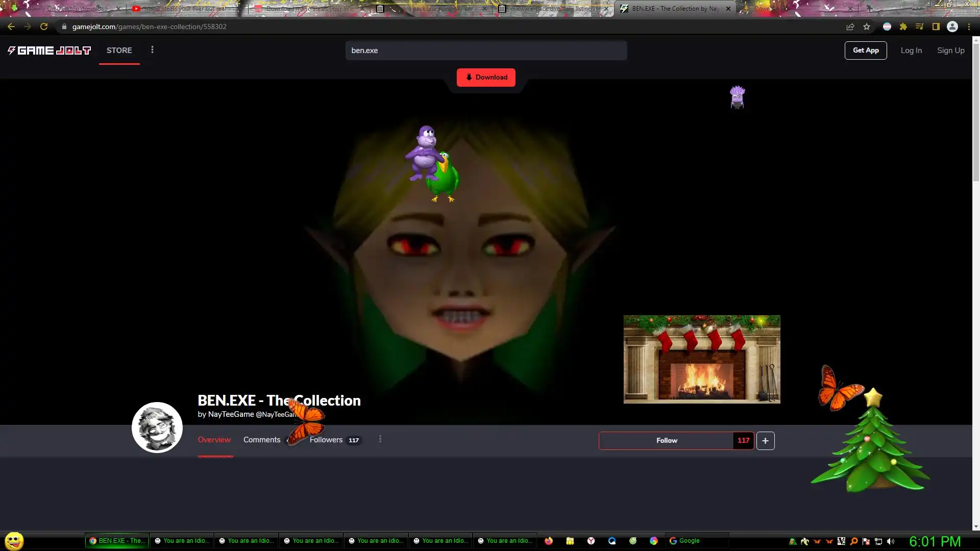Open the three-dot menu next to STORE

(x=152, y=50)
